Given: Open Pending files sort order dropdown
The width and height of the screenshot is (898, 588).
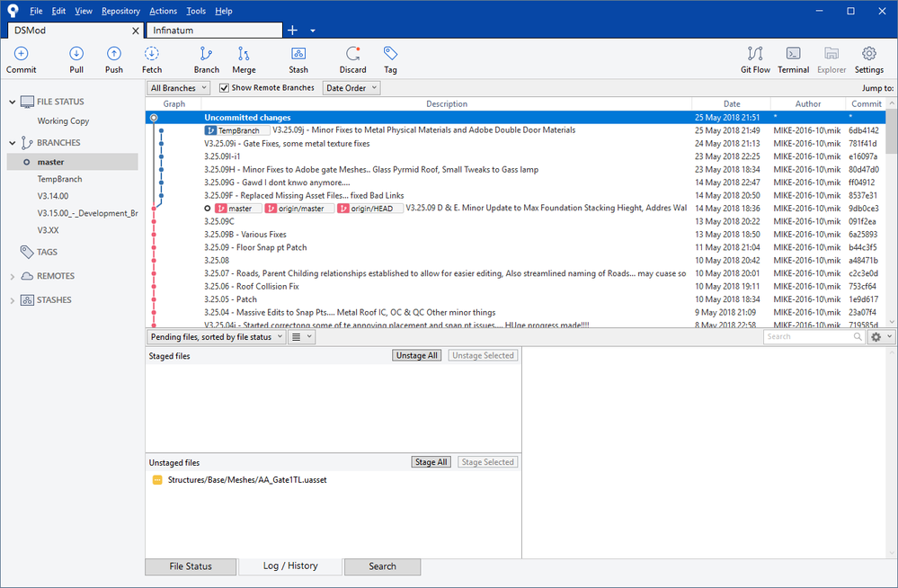Looking at the screenshot, I should 216,337.
